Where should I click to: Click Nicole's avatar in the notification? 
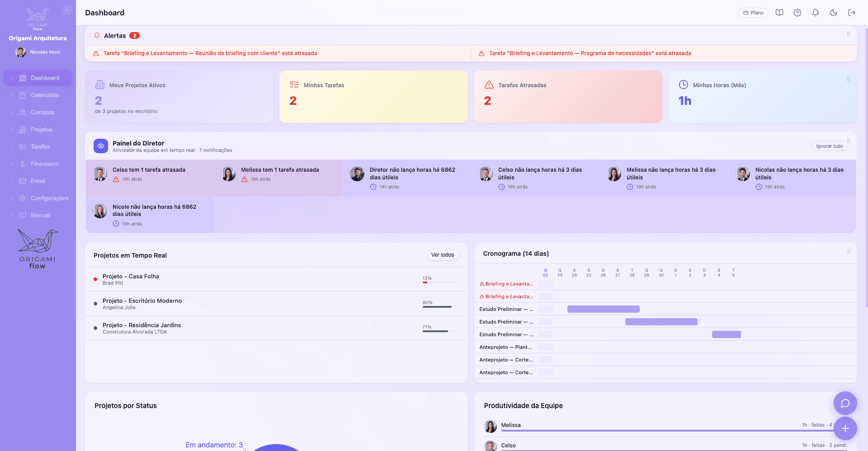[100, 211]
